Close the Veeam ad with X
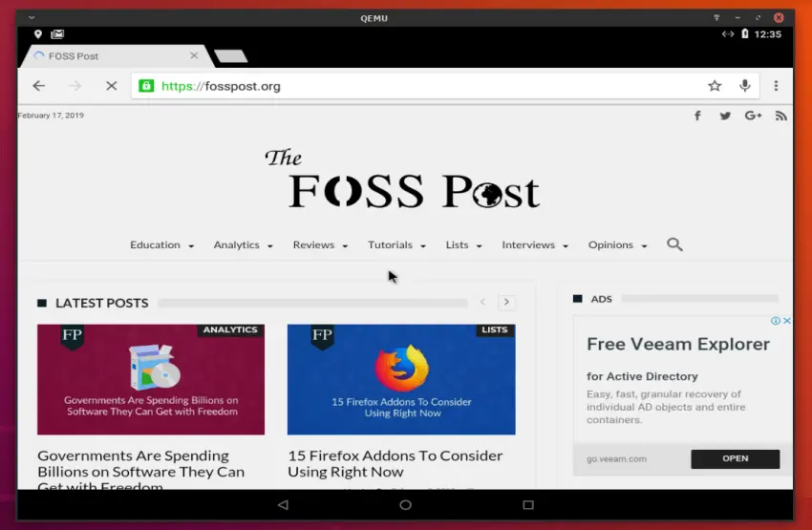 tap(786, 321)
